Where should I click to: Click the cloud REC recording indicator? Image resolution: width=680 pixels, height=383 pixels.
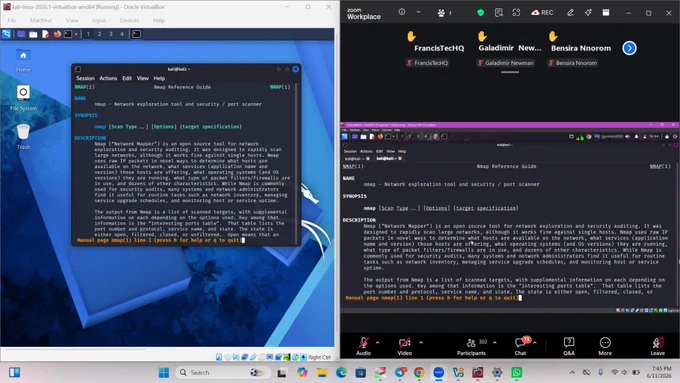click(x=543, y=13)
